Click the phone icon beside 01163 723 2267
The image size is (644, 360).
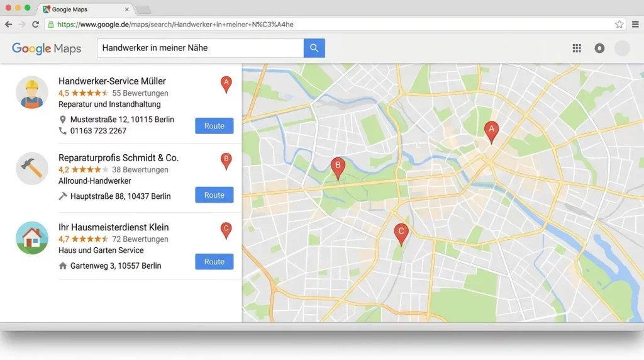[x=62, y=131]
